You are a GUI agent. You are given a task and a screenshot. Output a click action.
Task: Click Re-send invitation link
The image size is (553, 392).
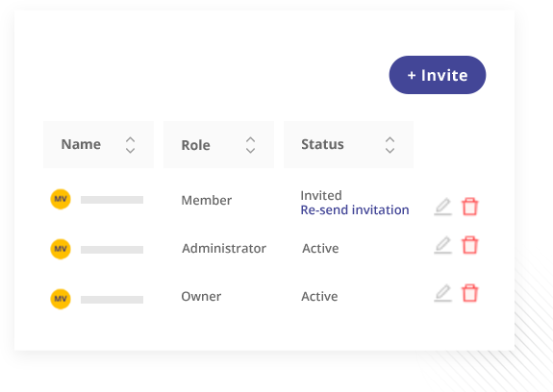[x=355, y=209]
